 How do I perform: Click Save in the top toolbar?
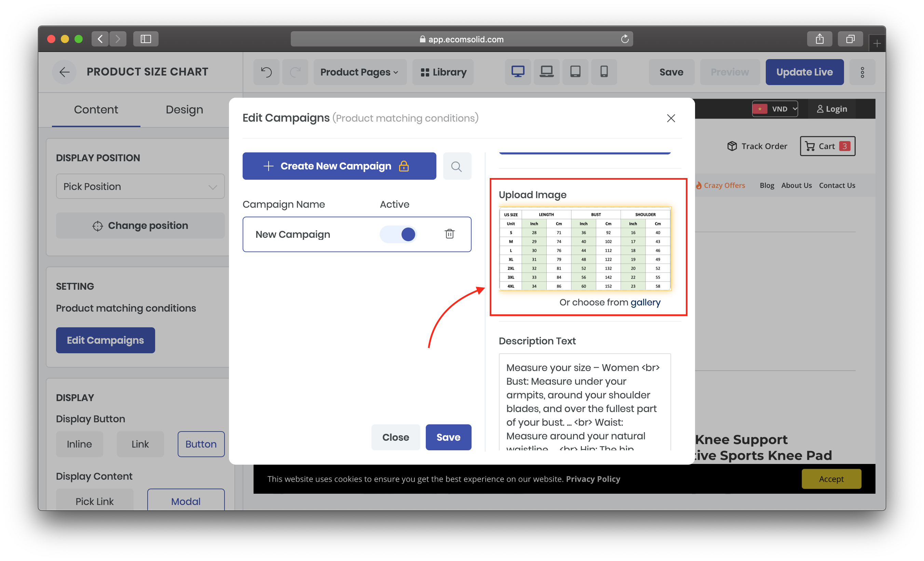point(671,72)
